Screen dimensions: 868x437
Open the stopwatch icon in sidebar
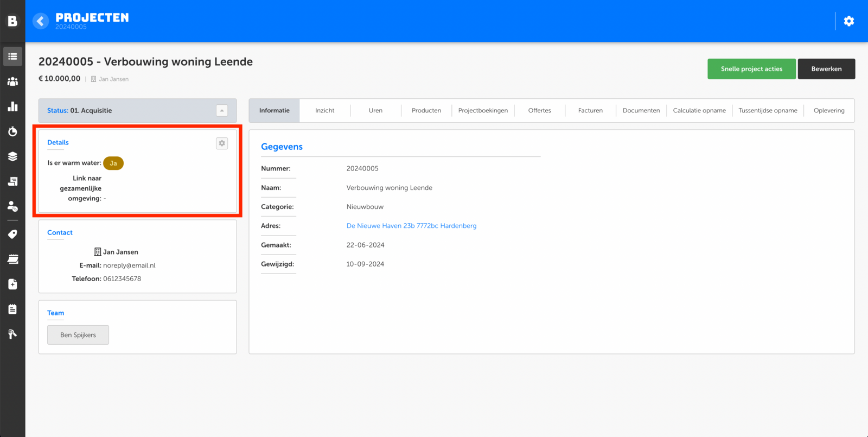[x=12, y=131]
